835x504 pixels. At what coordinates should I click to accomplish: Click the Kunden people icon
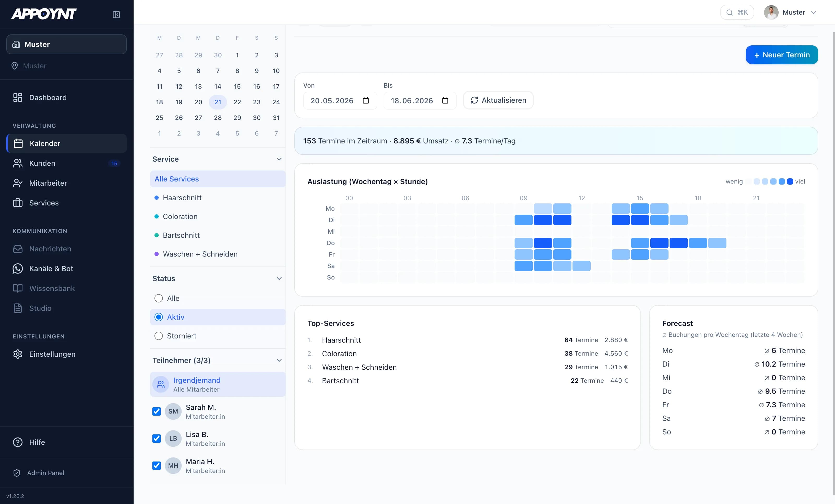point(18,163)
